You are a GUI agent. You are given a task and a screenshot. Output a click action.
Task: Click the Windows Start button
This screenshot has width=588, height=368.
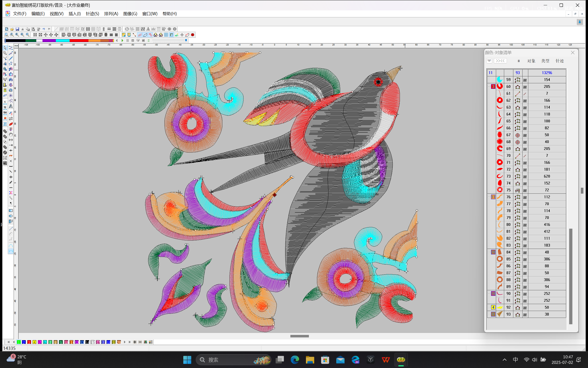click(187, 360)
